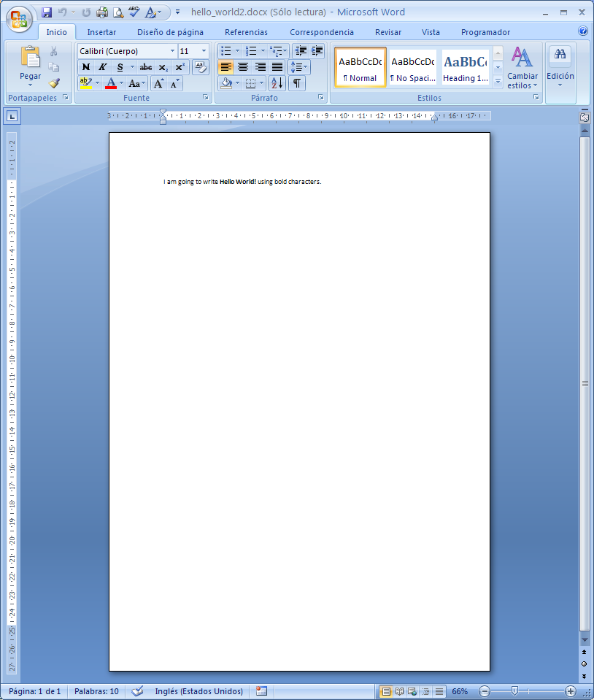Expand the Fuente dialog launcher

205,97
